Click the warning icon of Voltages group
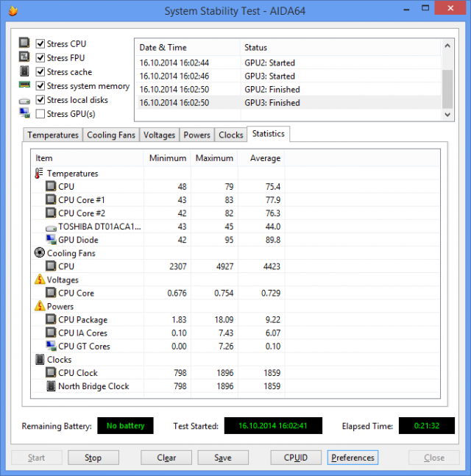This screenshot has width=471, height=476. coord(40,280)
